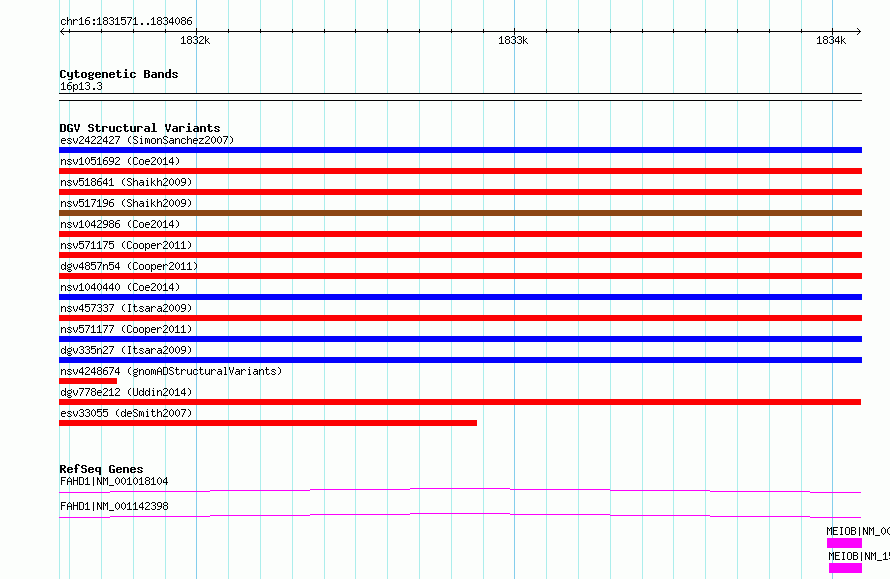Click the nsv457337 (Itsara2009) red bar

tap(460, 318)
